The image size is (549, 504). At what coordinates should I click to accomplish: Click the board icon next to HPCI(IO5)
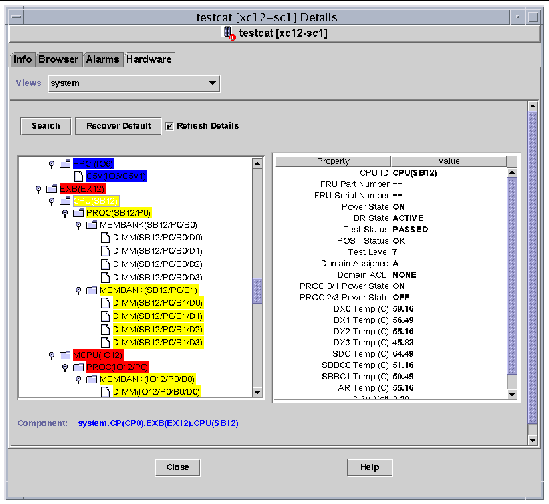[x=65, y=164]
